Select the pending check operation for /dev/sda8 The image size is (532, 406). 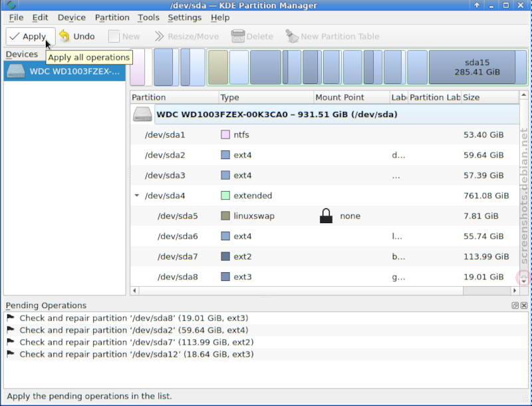pos(266,318)
